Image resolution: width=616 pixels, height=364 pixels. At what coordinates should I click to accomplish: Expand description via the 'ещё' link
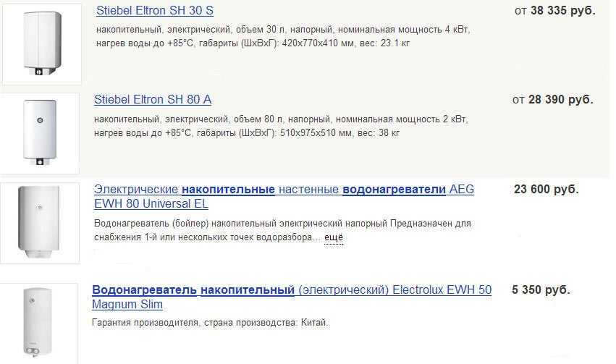(334, 237)
